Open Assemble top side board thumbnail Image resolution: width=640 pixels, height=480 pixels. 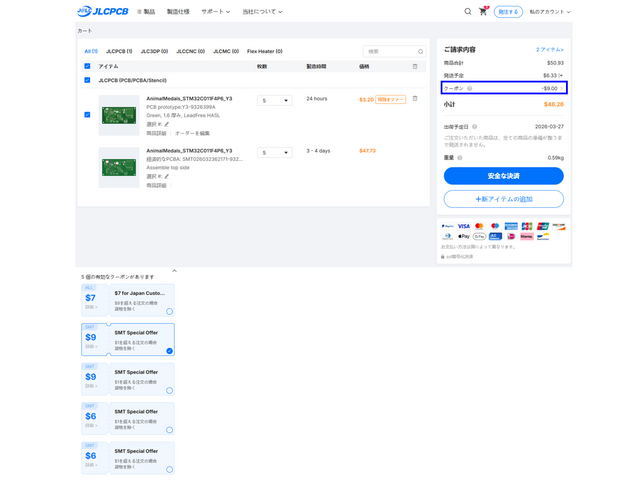[x=119, y=167]
